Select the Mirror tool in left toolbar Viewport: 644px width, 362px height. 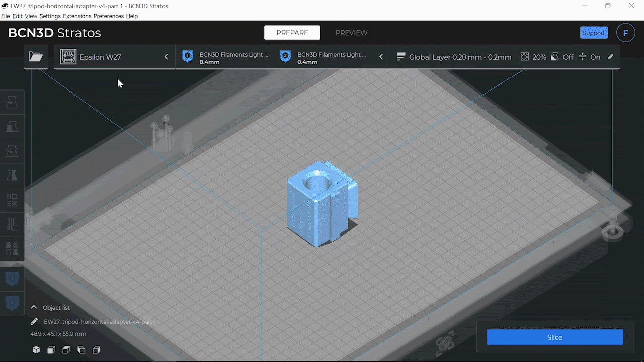click(12, 175)
